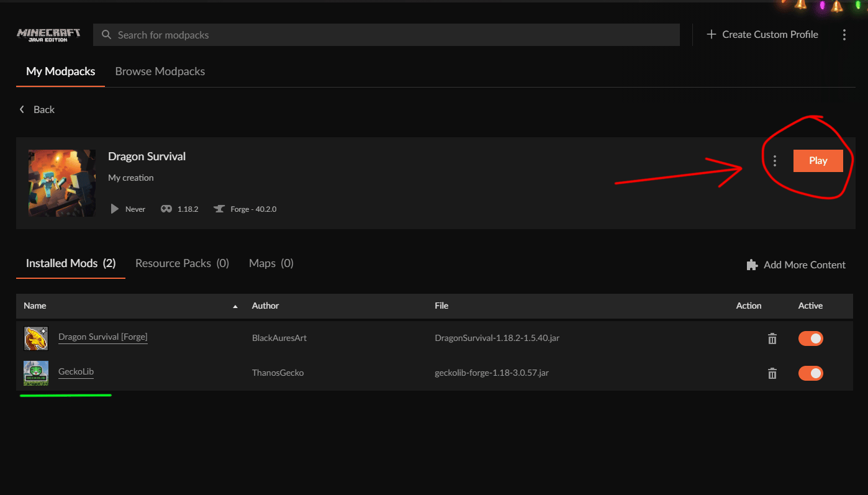Switch to the Browse Modpacks tab
The image size is (868, 495).
[x=160, y=71]
